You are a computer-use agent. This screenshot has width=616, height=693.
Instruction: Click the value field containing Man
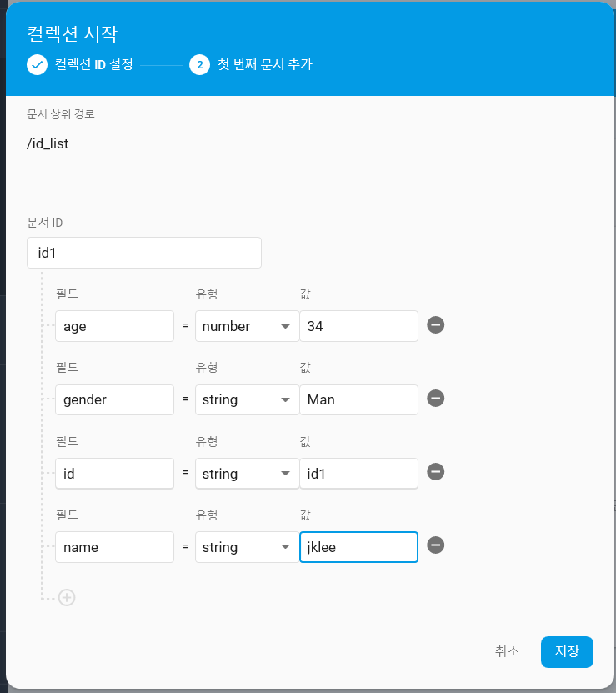tap(358, 399)
